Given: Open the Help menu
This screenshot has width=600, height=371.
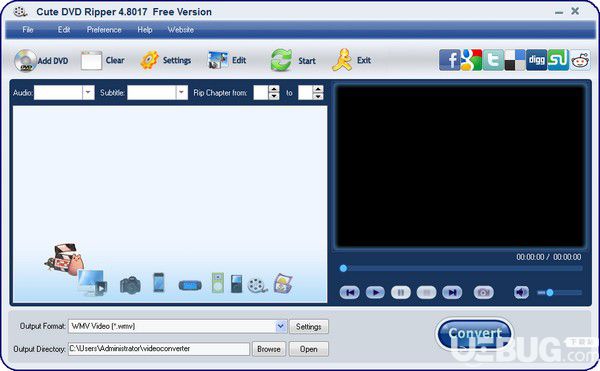Looking at the screenshot, I should 145,29.
